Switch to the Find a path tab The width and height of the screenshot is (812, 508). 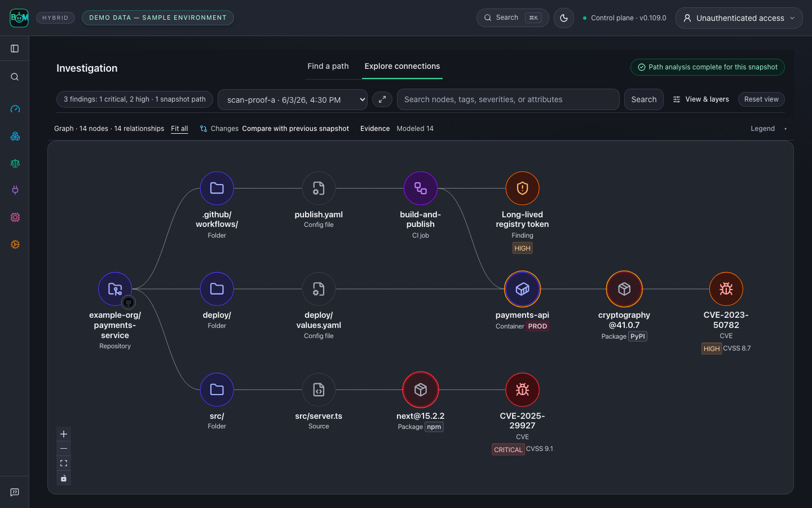pyautogui.click(x=328, y=67)
